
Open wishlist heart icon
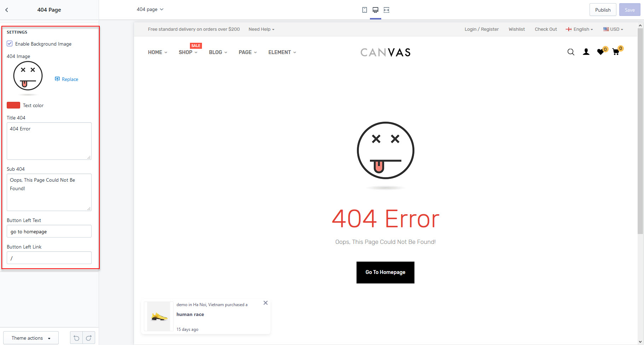pos(601,52)
